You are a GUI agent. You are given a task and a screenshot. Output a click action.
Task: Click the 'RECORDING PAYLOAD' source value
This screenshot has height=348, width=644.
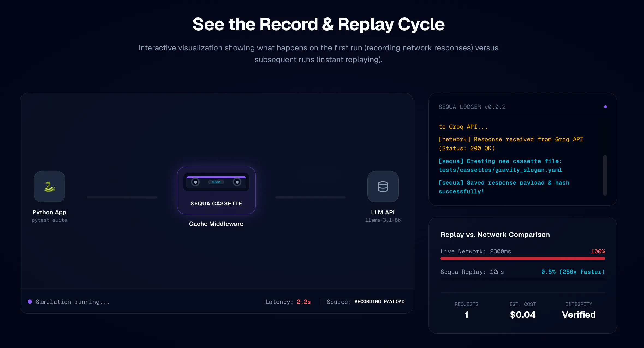380,302
